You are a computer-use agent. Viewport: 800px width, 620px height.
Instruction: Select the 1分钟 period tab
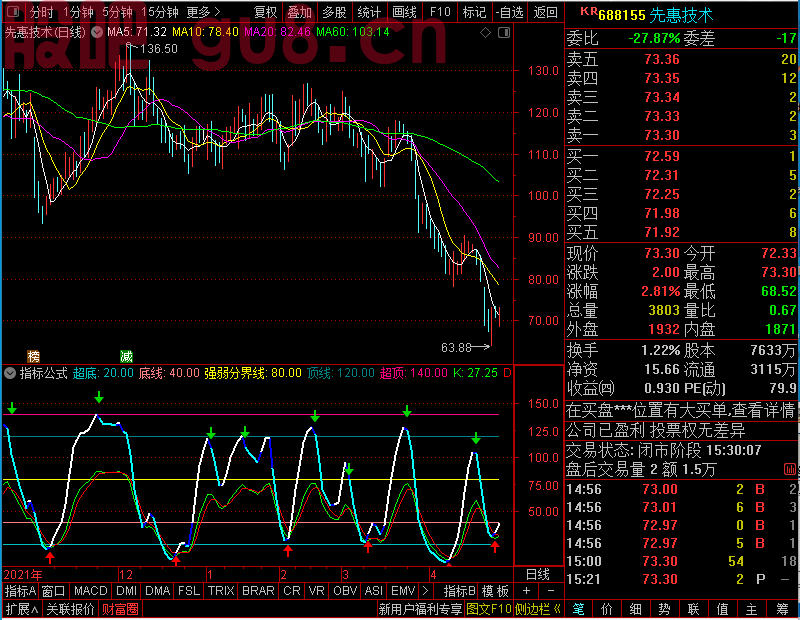(78, 12)
